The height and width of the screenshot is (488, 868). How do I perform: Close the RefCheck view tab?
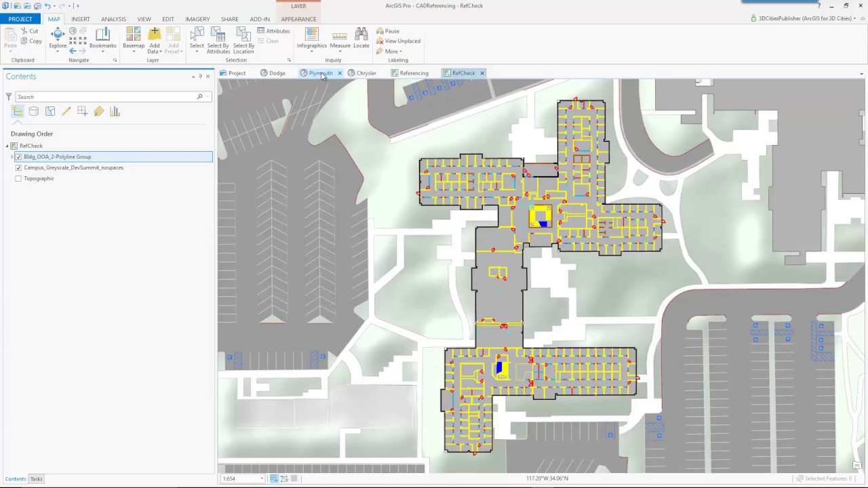click(482, 73)
